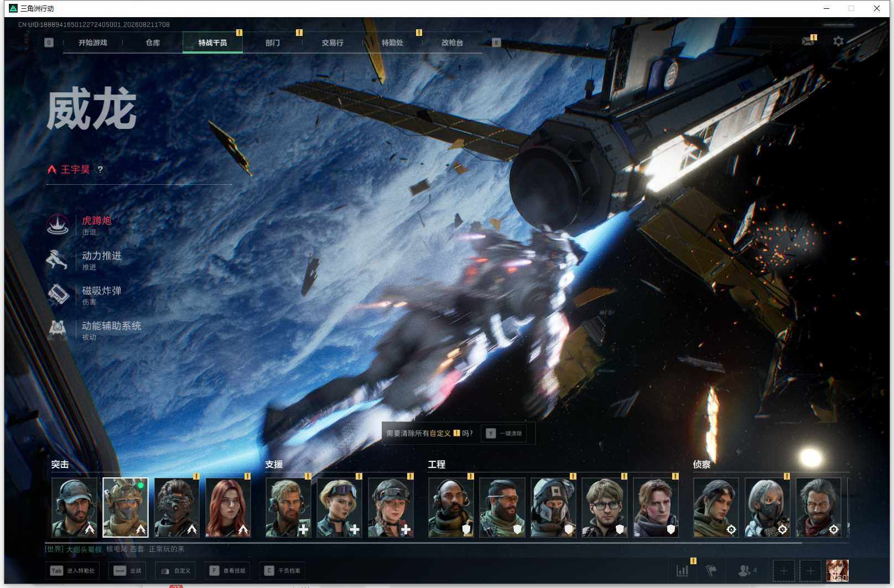This screenshot has height=588, width=894.
Task: Select the grey-haired masked recon operator
Action: (x=767, y=507)
